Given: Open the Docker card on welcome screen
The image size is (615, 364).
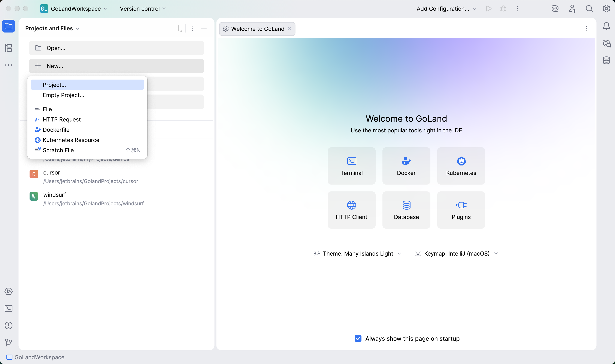Looking at the screenshot, I should tap(406, 166).
